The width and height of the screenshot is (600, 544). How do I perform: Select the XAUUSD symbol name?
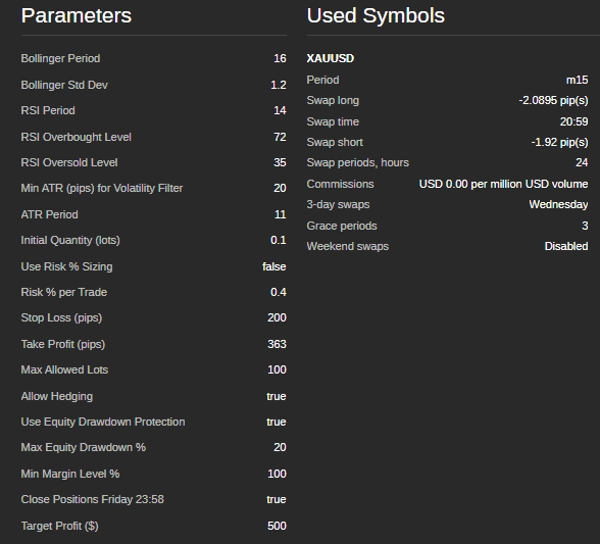(x=330, y=59)
